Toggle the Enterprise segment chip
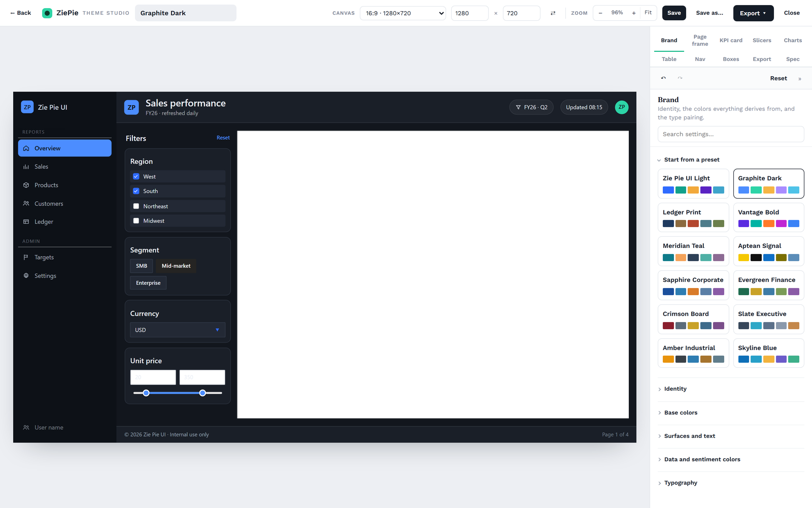 148,283
